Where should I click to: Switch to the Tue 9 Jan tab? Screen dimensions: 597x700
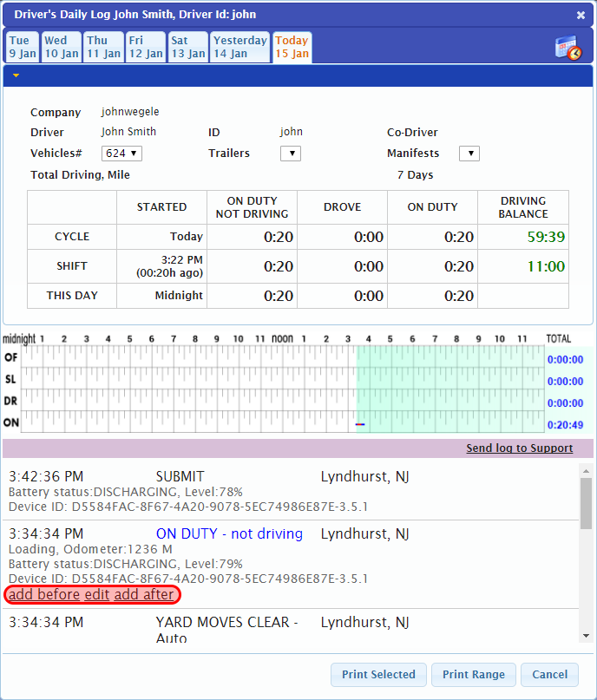(23, 47)
